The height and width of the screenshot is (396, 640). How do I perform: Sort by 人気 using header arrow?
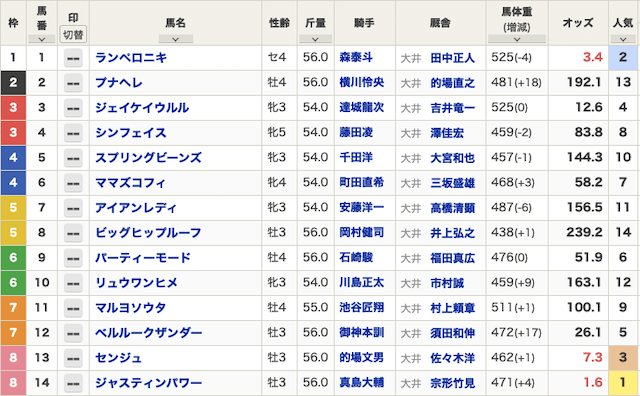point(623,39)
